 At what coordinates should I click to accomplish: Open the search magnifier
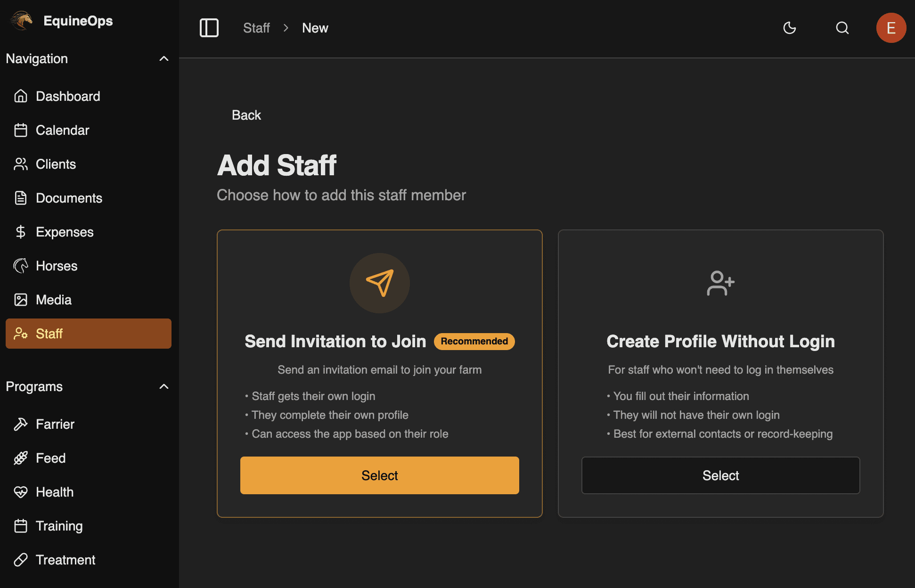842,28
